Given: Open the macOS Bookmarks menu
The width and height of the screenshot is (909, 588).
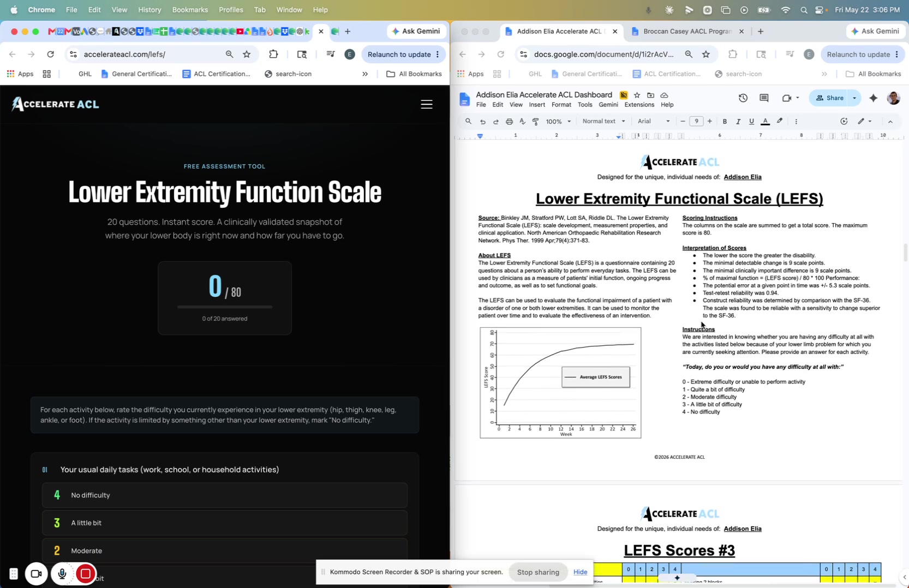Looking at the screenshot, I should point(190,10).
